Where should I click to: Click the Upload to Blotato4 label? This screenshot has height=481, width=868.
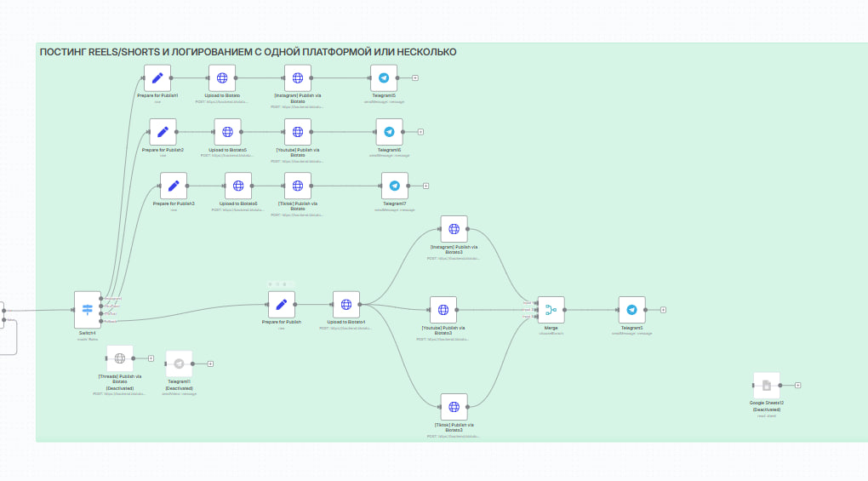pyautogui.click(x=346, y=322)
